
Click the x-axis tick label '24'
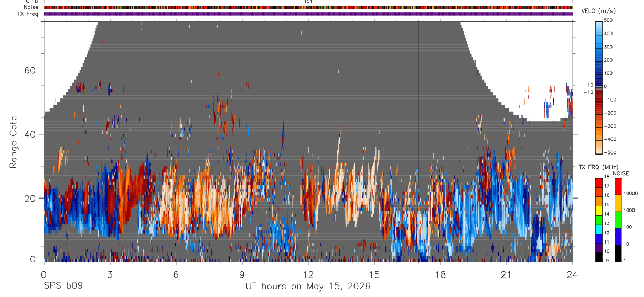click(x=572, y=274)
